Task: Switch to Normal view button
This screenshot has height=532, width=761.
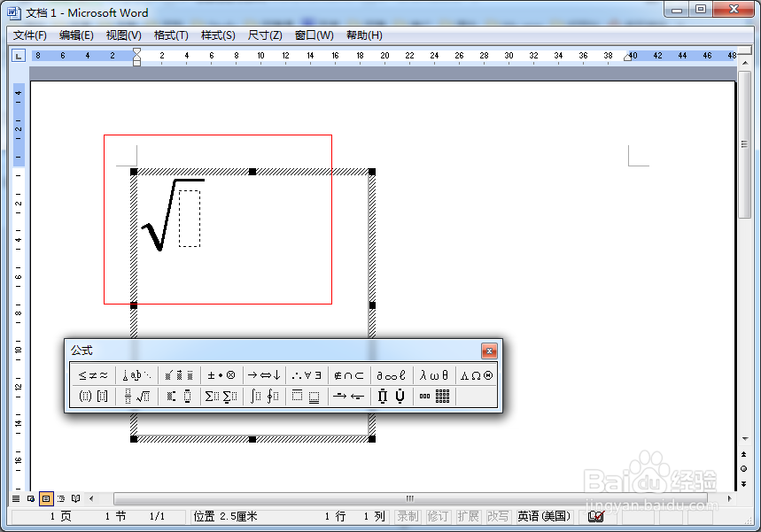Action: click(16, 498)
